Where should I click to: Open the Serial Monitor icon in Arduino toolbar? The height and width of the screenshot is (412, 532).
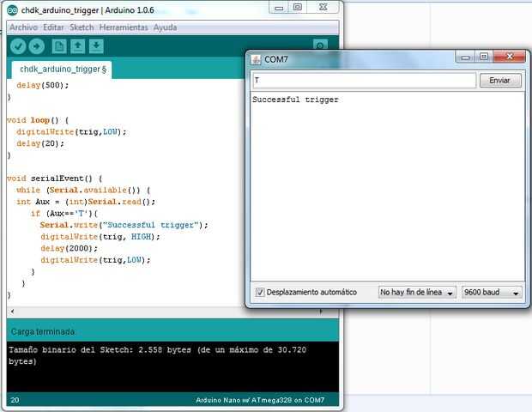tap(320, 45)
